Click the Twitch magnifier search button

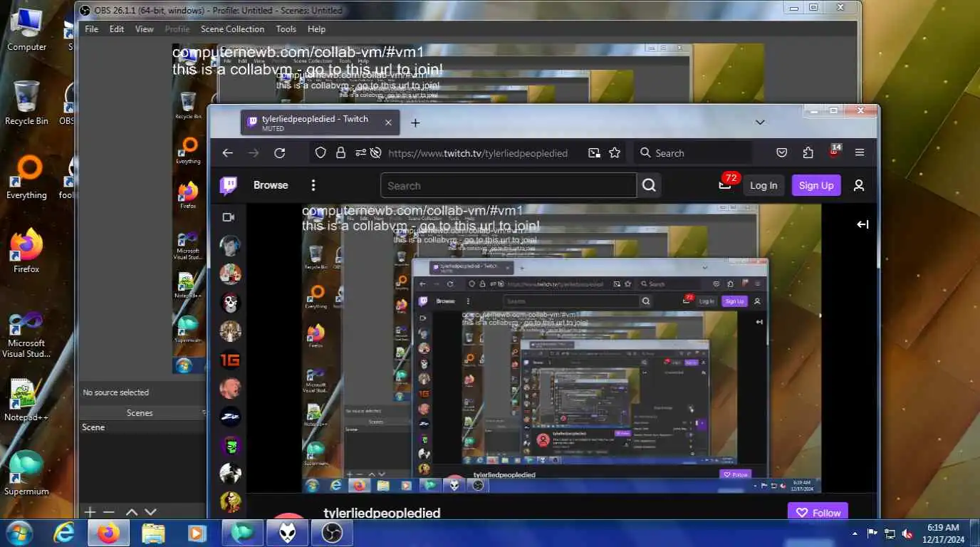[x=649, y=186]
